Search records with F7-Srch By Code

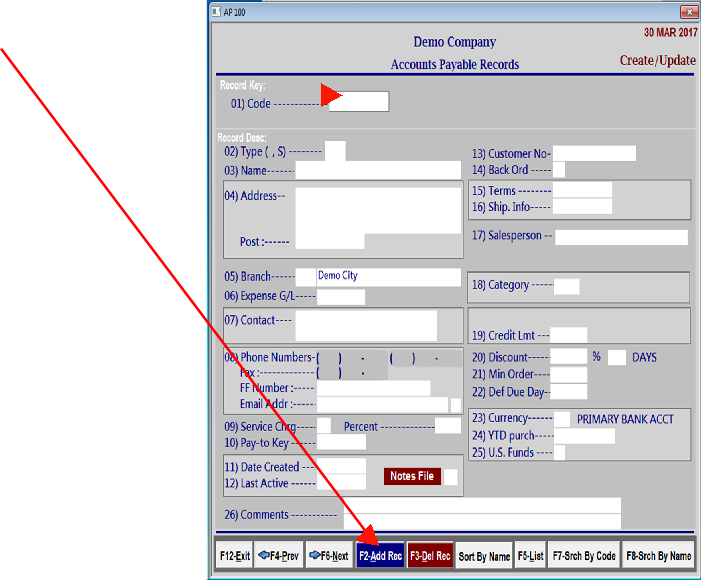point(584,556)
